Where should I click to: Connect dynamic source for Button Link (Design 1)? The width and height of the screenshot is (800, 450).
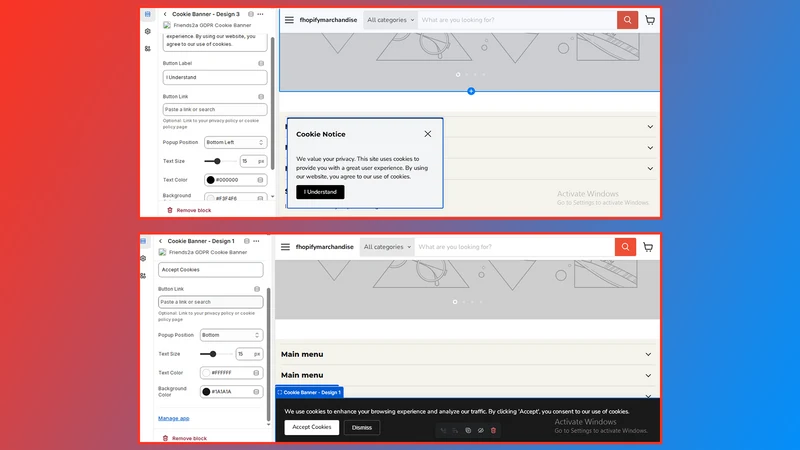(257, 289)
